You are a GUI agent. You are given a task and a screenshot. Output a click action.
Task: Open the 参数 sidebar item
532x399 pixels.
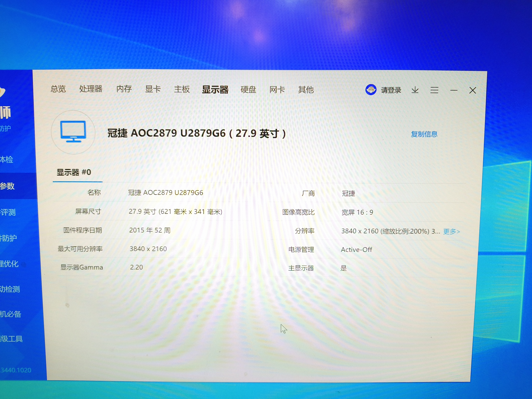tap(7, 186)
